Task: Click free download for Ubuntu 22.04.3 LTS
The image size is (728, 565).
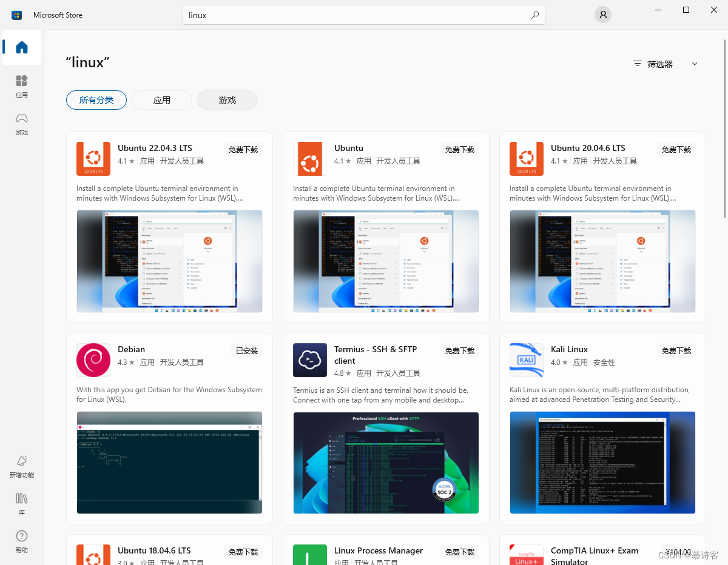Action: (x=243, y=149)
